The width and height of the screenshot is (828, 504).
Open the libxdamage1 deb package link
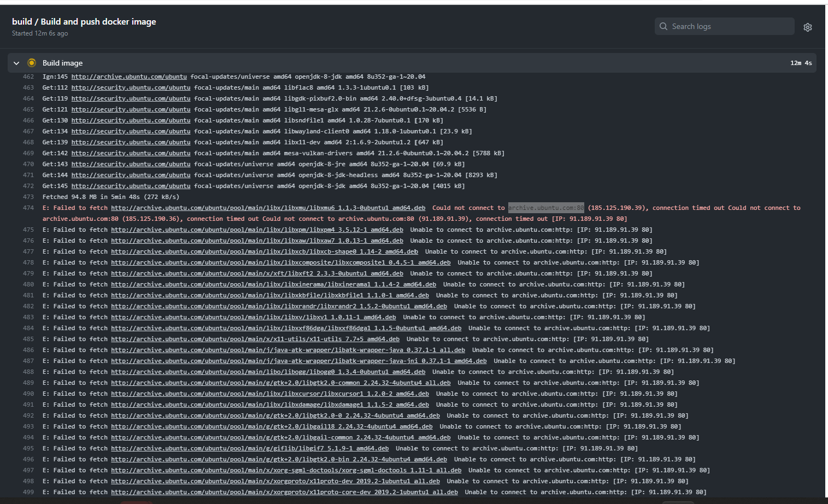(270, 405)
